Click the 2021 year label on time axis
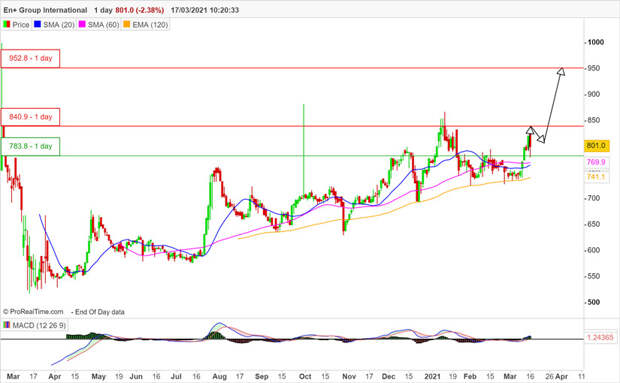The width and height of the screenshot is (620, 383). coord(433,377)
